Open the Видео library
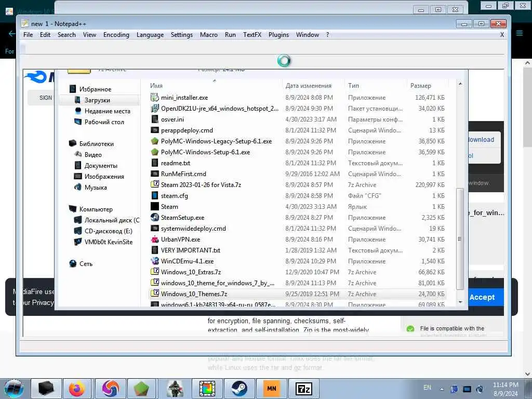 coord(92,154)
